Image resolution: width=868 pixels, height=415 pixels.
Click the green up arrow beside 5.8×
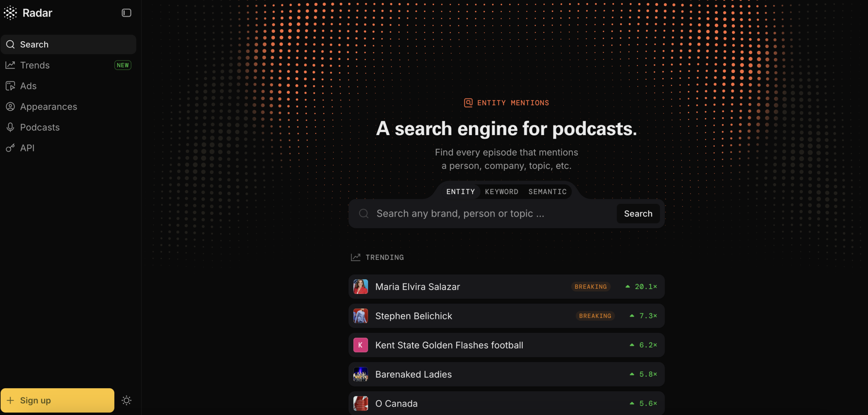coord(632,374)
